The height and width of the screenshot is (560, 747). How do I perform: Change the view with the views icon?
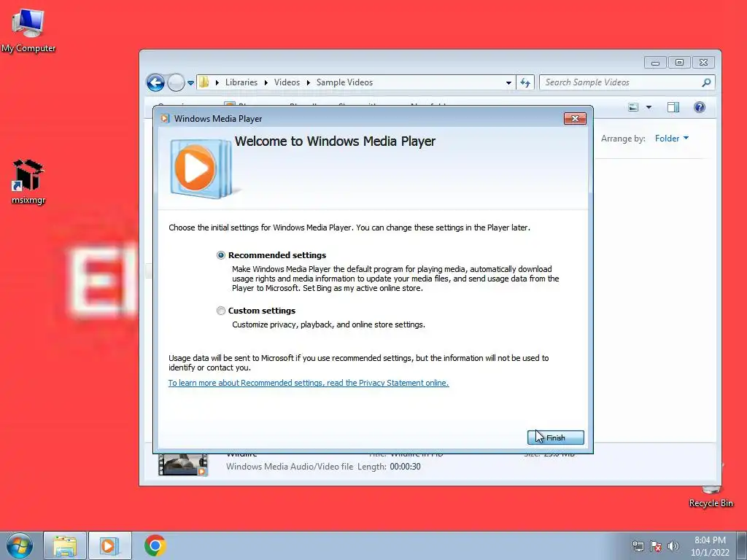633,107
